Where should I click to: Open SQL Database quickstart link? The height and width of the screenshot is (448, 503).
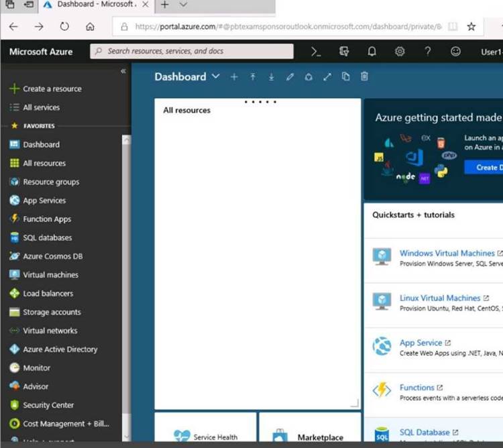coord(425,433)
